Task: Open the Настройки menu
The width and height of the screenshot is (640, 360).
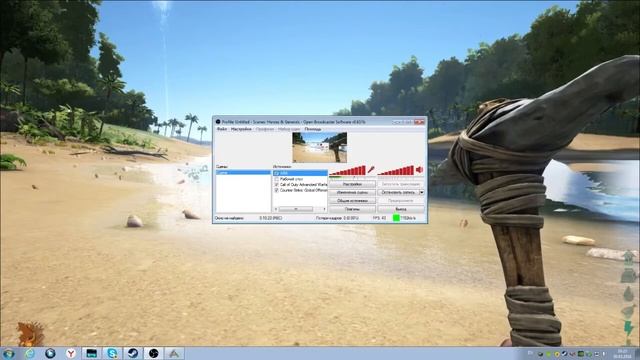Action: coord(241,129)
